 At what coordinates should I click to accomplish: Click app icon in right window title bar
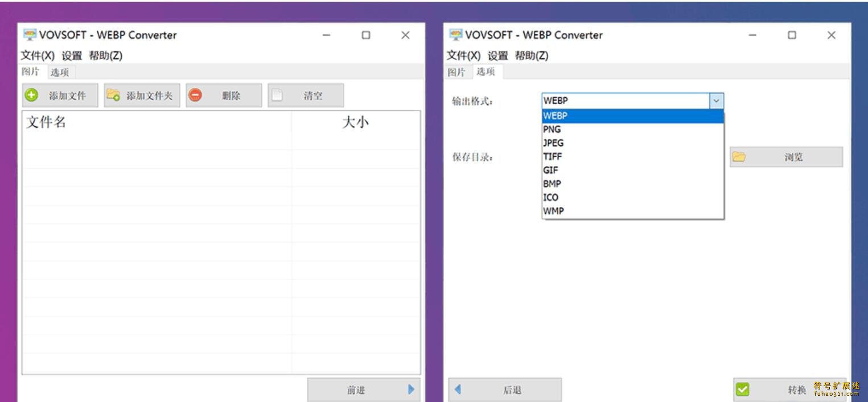[x=456, y=35]
